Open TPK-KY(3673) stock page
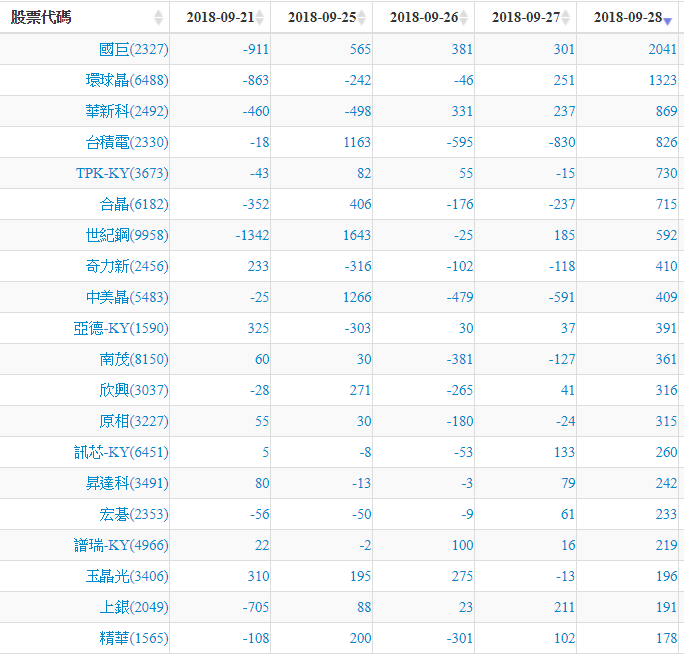Screen dimensions: 684x657 coord(122,174)
